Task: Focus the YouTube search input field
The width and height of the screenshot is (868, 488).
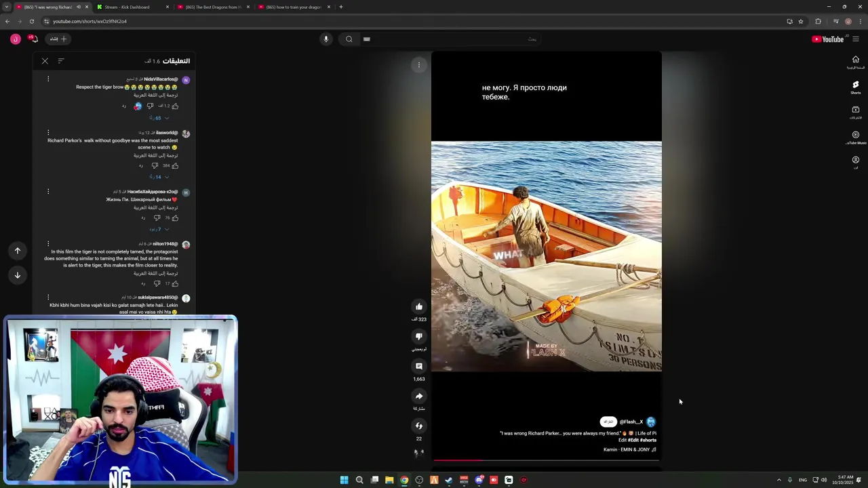Action: point(451,39)
